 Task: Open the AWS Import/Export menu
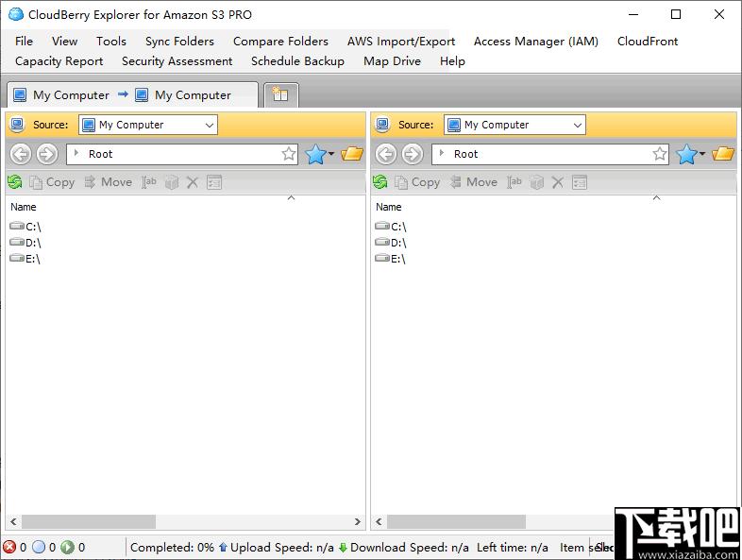tap(401, 42)
